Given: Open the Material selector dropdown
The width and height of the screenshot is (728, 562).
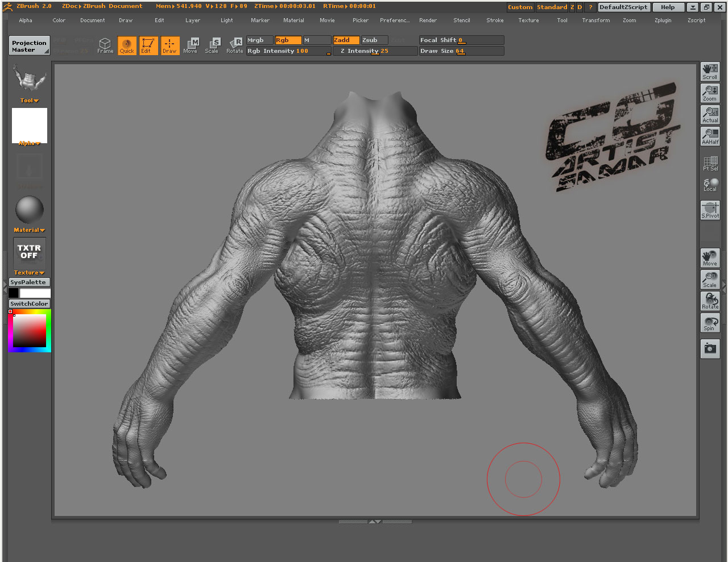Looking at the screenshot, I should (x=30, y=230).
